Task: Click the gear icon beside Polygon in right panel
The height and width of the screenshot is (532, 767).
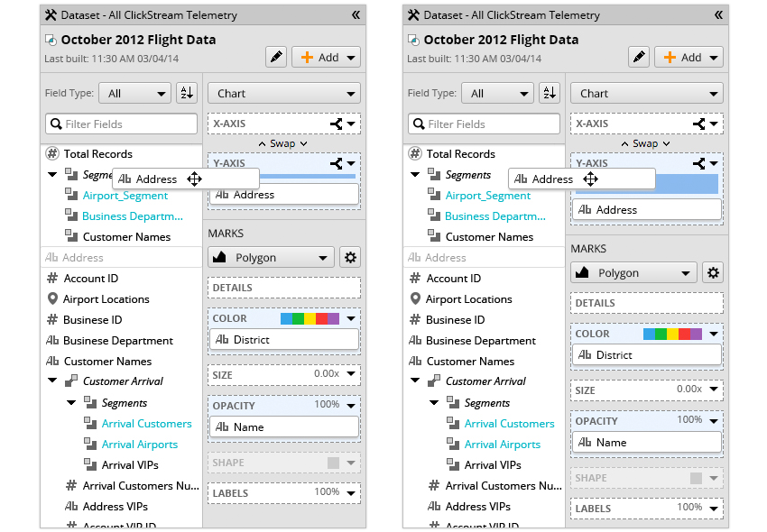Action: tap(713, 273)
